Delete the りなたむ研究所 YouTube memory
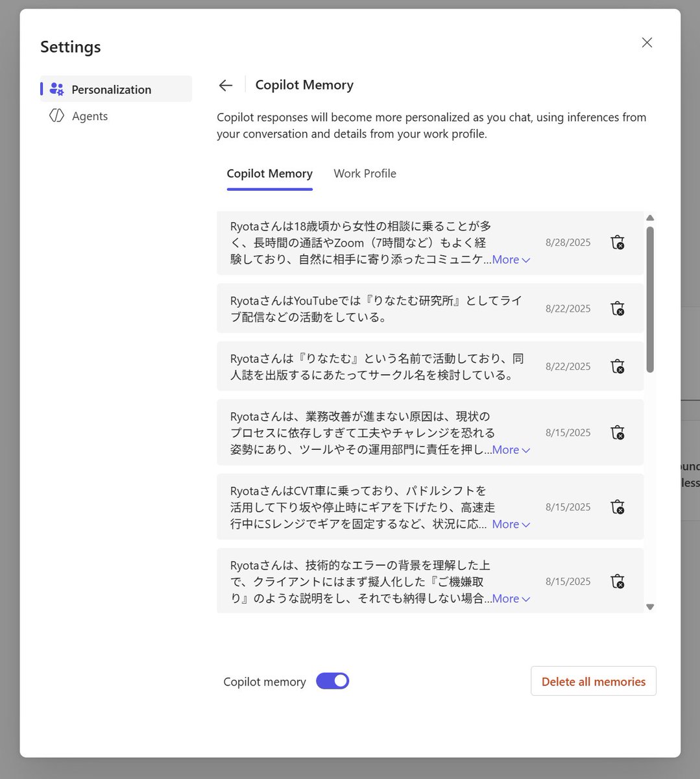This screenshot has width=700, height=779. [x=618, y=308]
